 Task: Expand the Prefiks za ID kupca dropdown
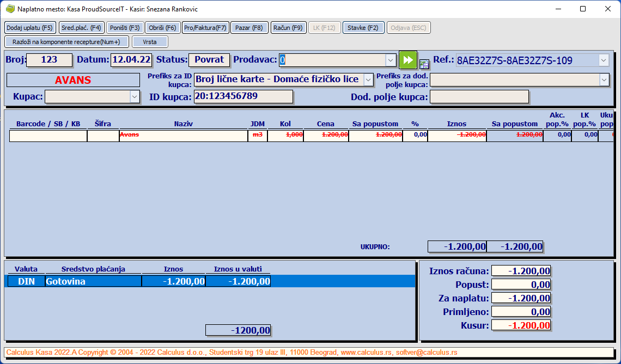tap(368, 80)
